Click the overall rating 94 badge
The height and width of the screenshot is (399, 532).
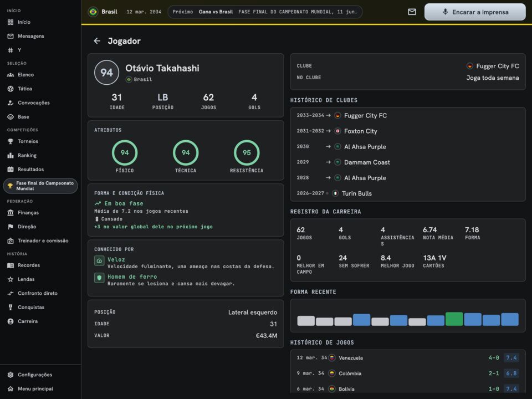(106, 72)
